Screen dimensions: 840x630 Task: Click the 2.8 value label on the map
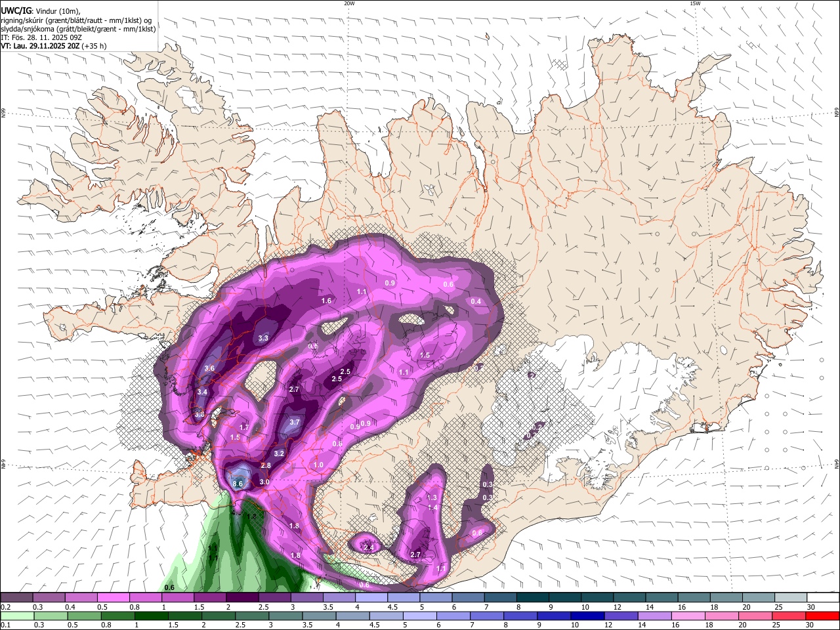pyautogui.click(x=266, y=465)
